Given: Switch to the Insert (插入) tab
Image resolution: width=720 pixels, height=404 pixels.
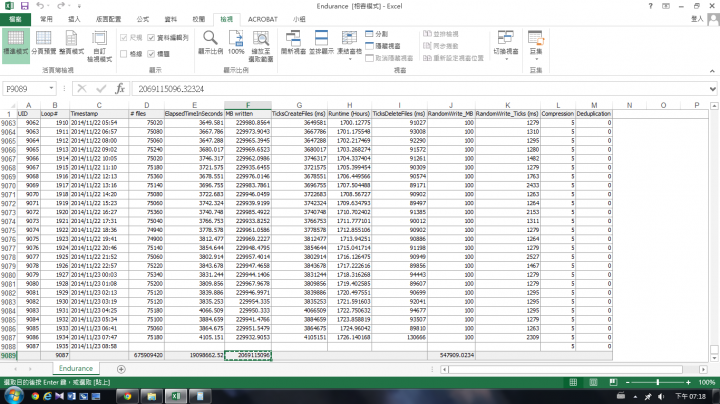Looking at the screenshot, I should 74,19.
